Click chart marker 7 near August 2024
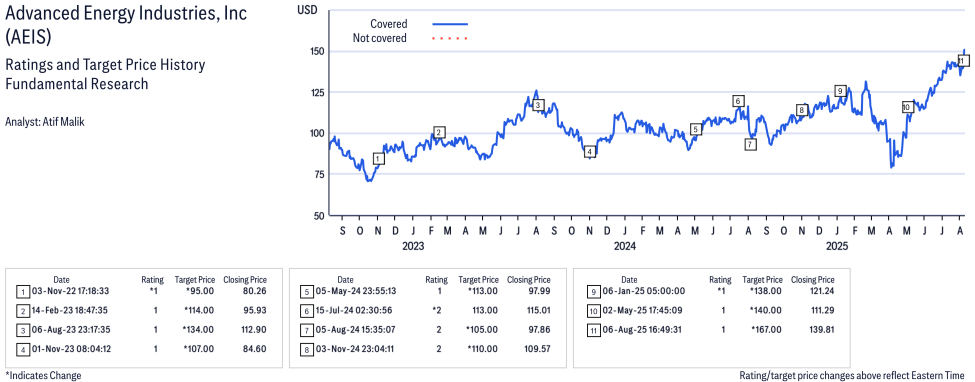The height and width of the screenshot is (382, 975). tap(751, 144)
